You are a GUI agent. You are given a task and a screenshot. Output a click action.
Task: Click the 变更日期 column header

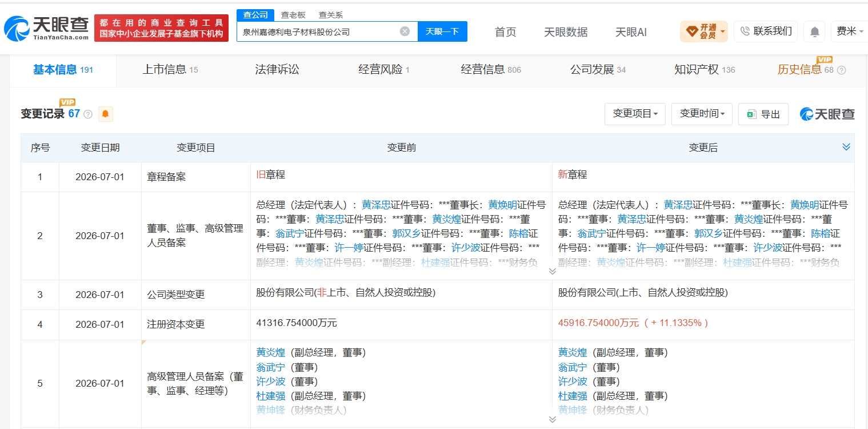[x=100, y=148]
